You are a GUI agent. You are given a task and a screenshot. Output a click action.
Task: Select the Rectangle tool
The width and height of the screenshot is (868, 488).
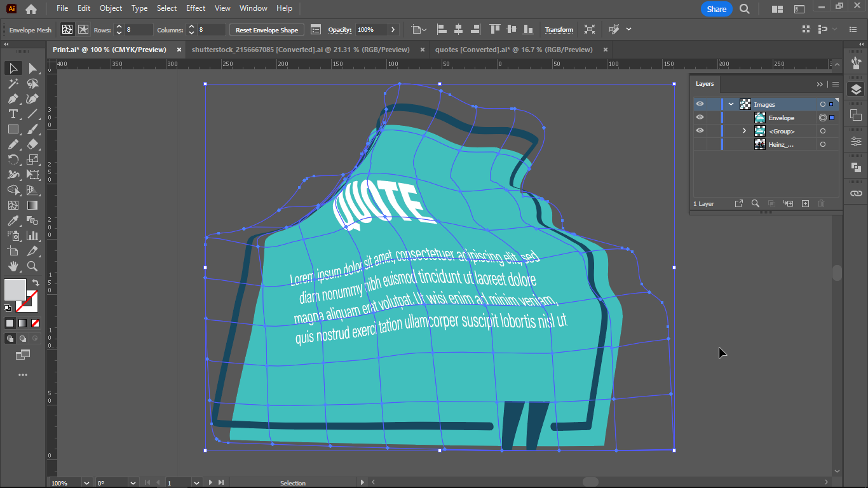coord(13,129)
